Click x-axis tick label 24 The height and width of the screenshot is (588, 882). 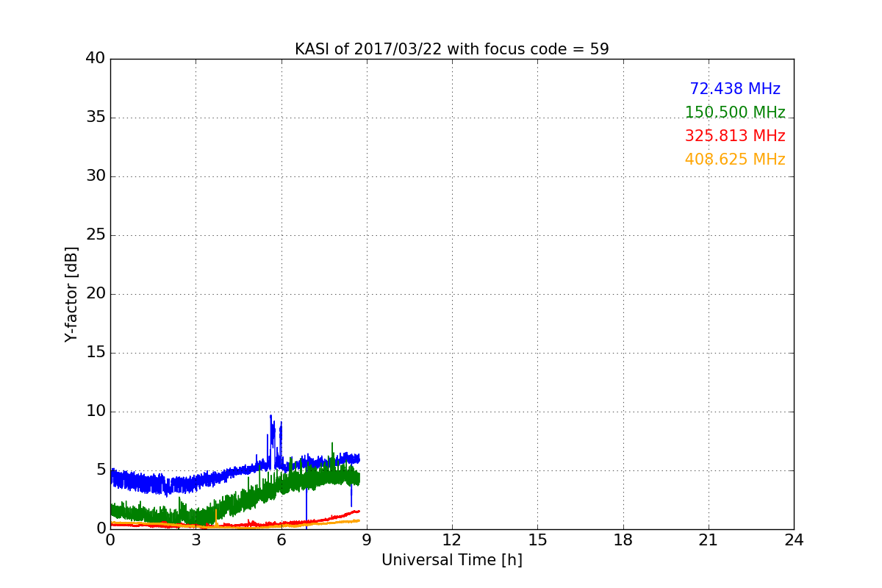[x=794, y=539]
